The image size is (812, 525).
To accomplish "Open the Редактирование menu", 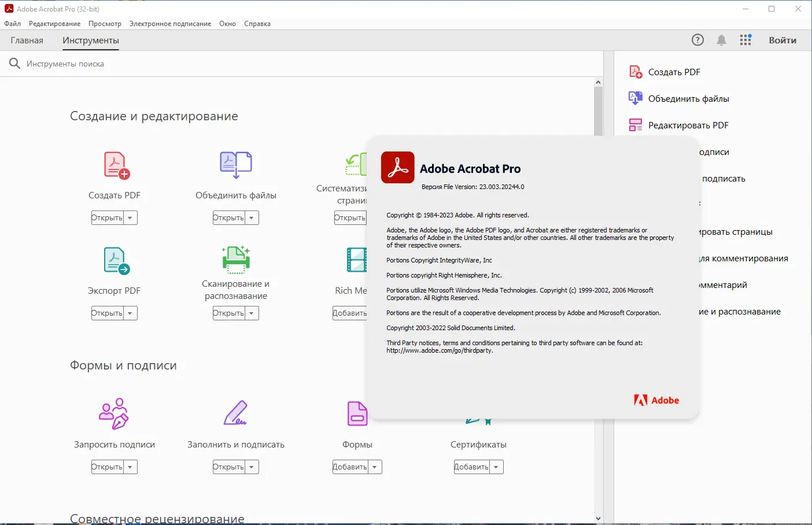I will click(54, 24).
